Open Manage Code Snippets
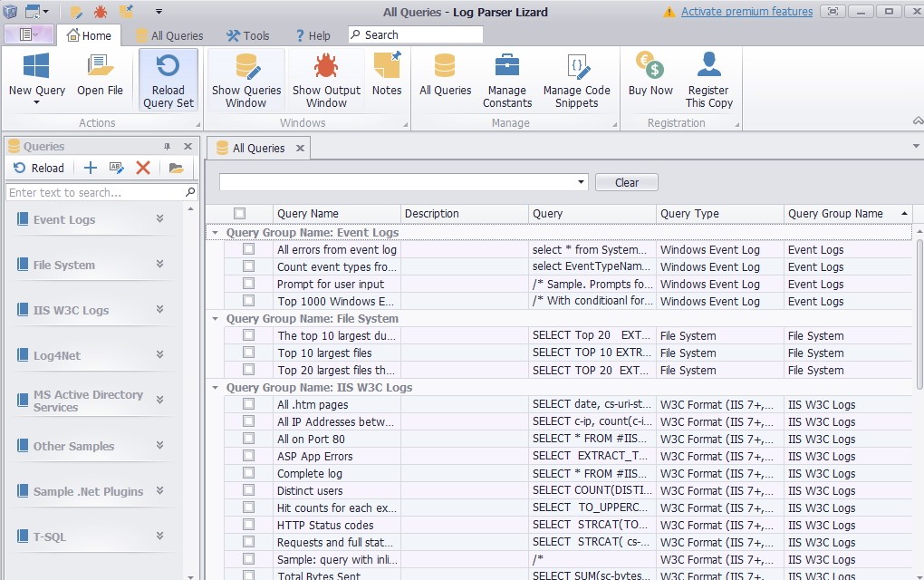Viewport: 924px width, 580px height. (576, 68)
